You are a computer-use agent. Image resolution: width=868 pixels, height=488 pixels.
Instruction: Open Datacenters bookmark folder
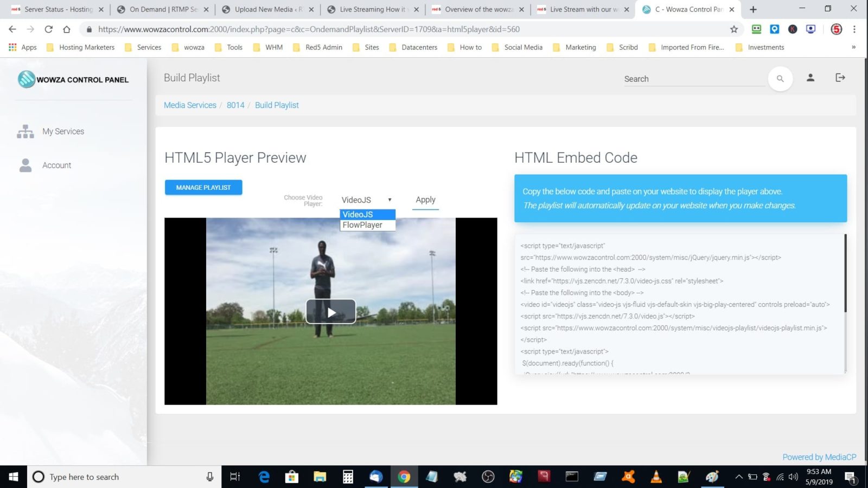413,47
